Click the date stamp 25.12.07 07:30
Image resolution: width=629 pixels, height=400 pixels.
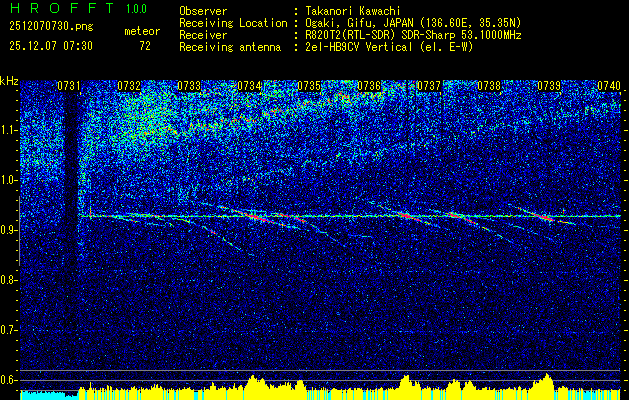click(51, 46)
